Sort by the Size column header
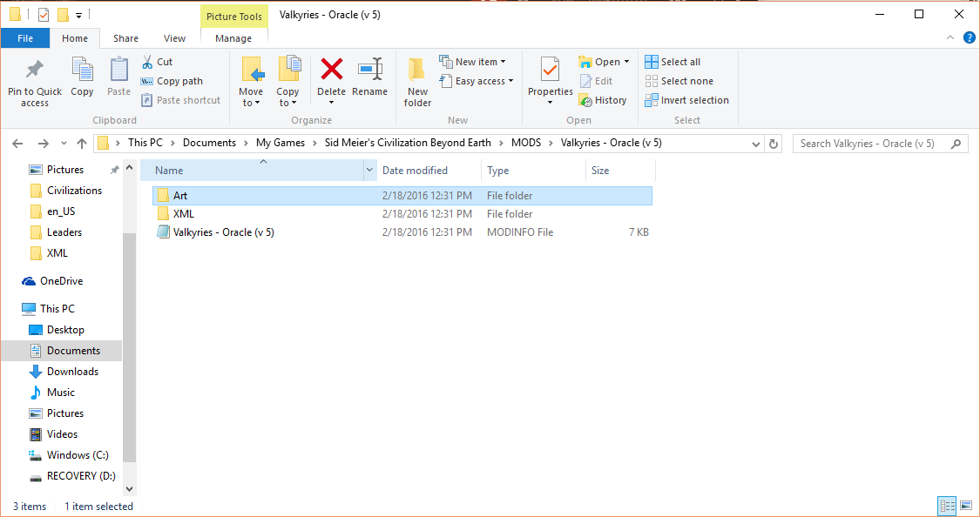 click(x=619, y=171)
